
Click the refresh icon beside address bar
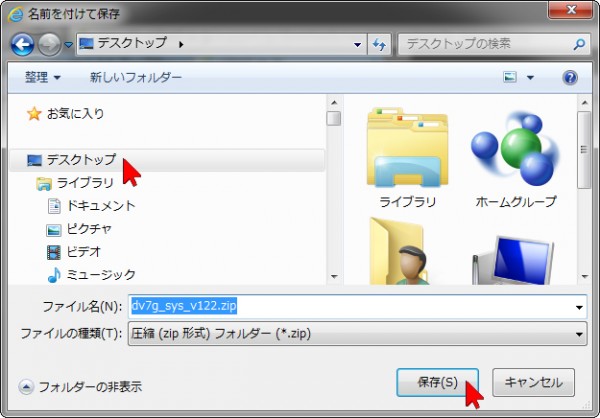[x=380, y=45]
